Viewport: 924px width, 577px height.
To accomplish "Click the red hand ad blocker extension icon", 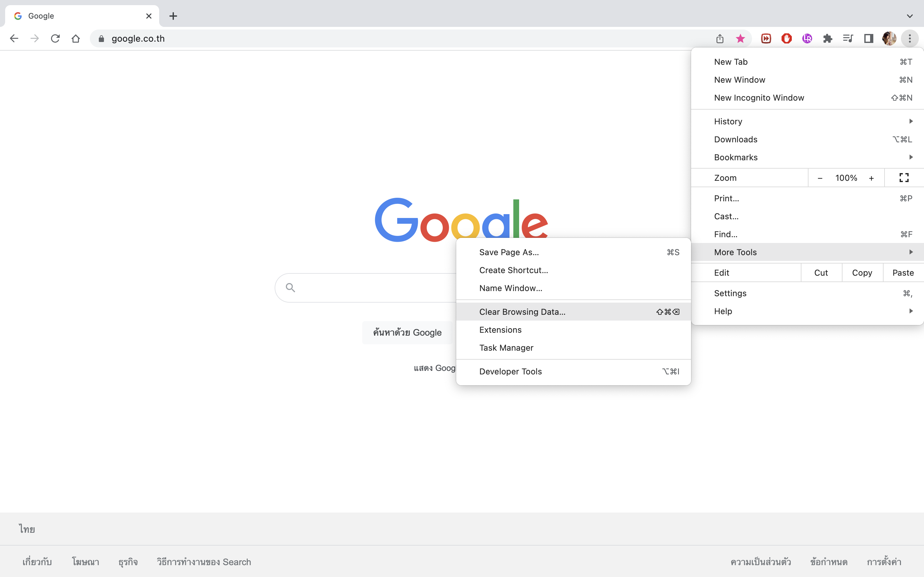I will (787, 38).
